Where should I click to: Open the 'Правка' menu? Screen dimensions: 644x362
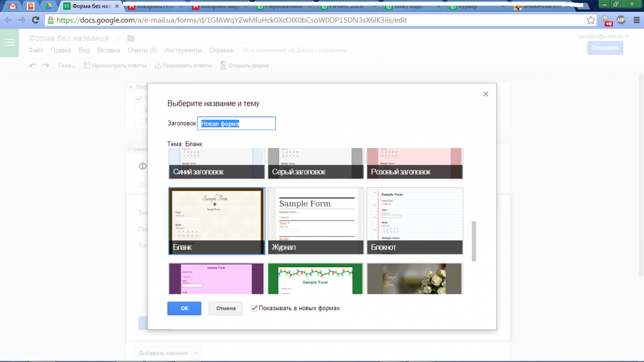click(x=61, y=50)
